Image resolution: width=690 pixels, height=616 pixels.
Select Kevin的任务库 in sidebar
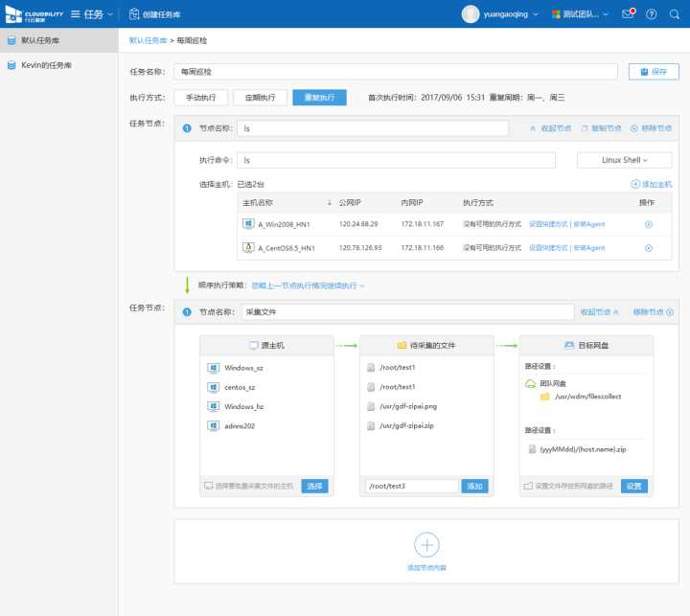coord(46,65)
